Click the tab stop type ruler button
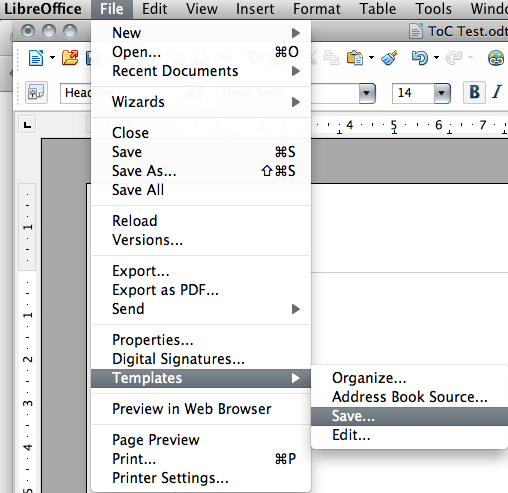Viewport: 508px width, 493px height. (x=27, y=125)
